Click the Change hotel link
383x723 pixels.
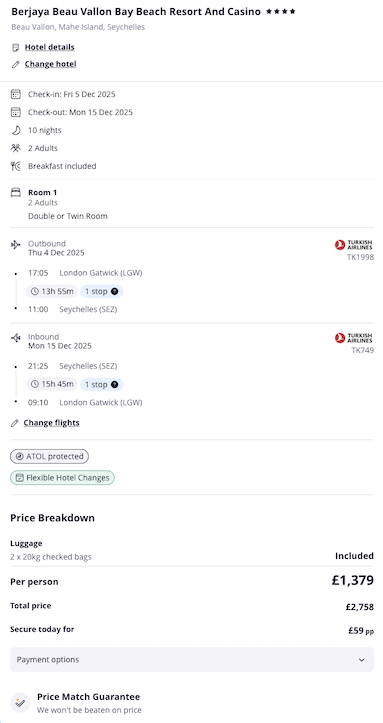(x=50, y=64)
